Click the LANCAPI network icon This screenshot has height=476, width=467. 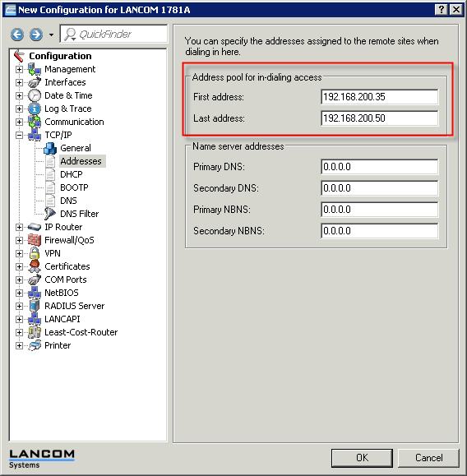35,319
